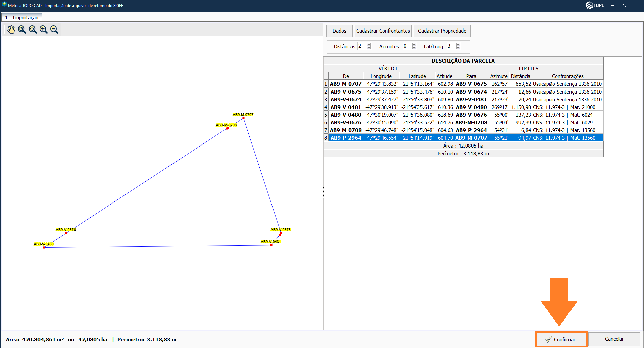Click Cadastrar Confrontantes button
Screen dimensions: 644x348
[383, 31]
